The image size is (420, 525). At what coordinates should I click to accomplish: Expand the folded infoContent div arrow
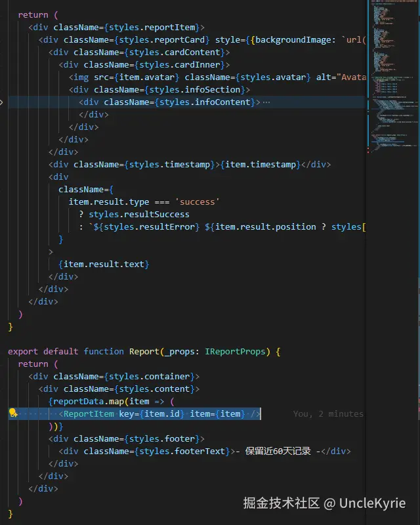pyautogui.click(x=1, y=102)
